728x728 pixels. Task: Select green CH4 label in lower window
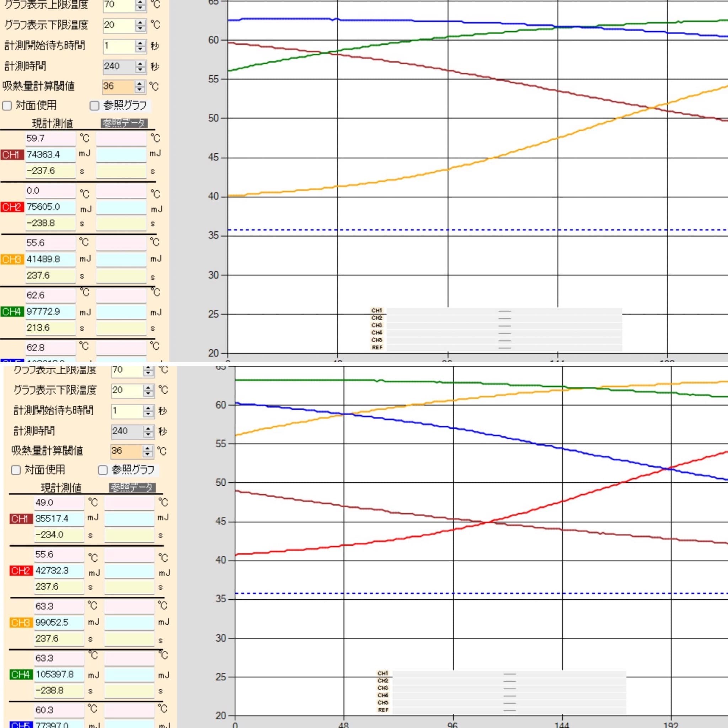pos(21,674)
